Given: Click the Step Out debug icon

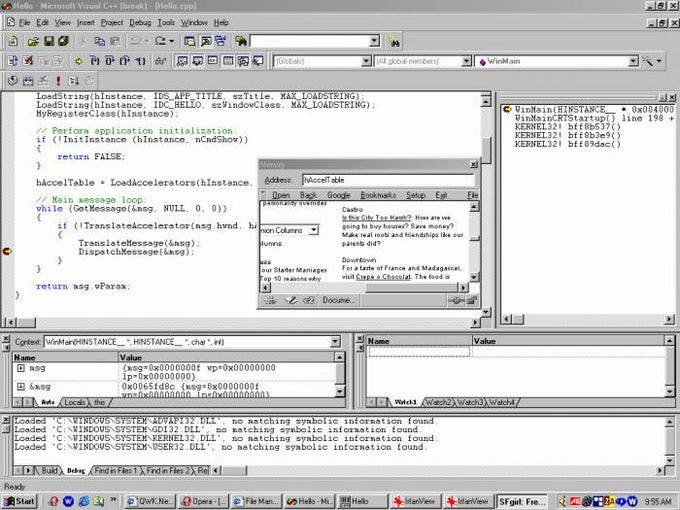Looking at the screenshot, I should [x=125, y=61].
